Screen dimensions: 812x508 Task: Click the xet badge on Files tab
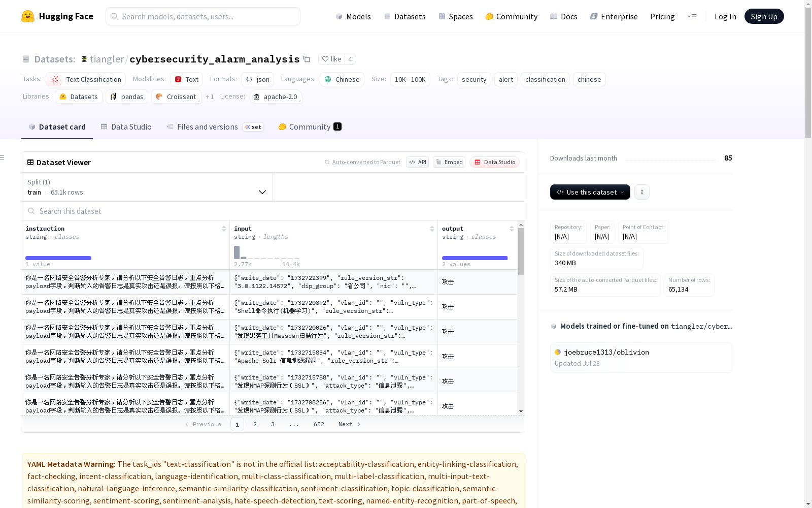click(253, 127)
